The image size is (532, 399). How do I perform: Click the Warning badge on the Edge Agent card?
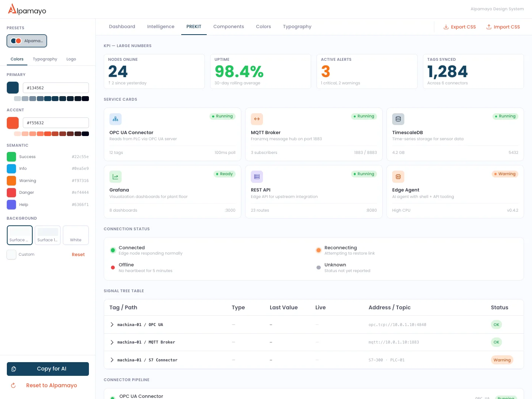505,174
